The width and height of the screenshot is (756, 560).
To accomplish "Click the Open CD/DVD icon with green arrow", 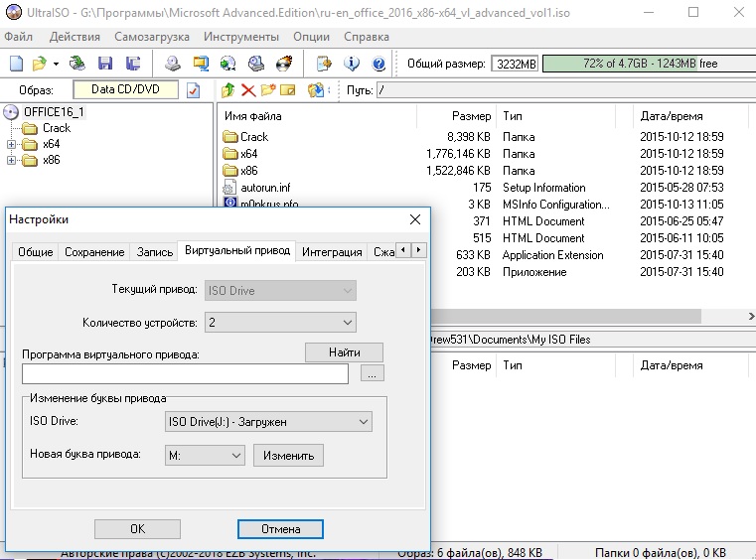I will 77,64.
